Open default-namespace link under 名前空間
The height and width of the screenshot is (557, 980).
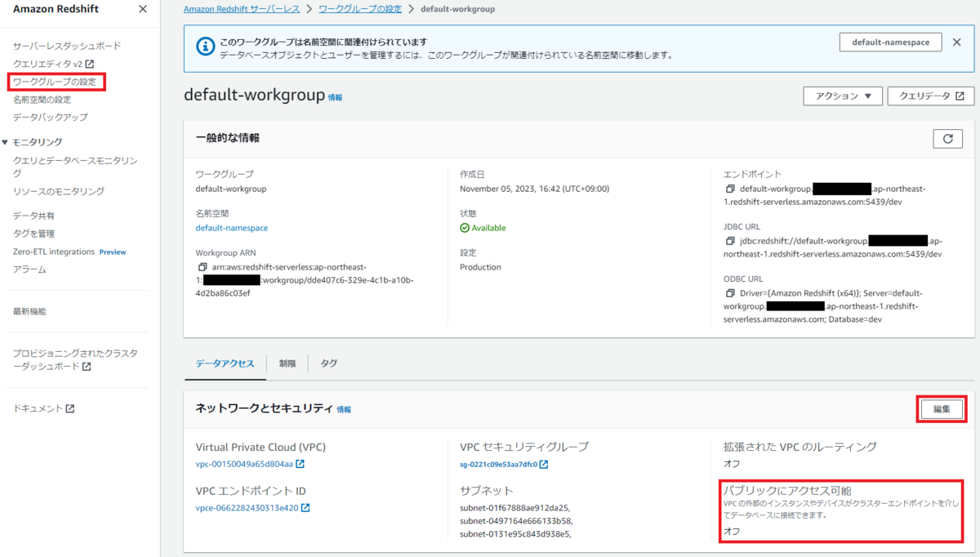click(x=232, y=228)
